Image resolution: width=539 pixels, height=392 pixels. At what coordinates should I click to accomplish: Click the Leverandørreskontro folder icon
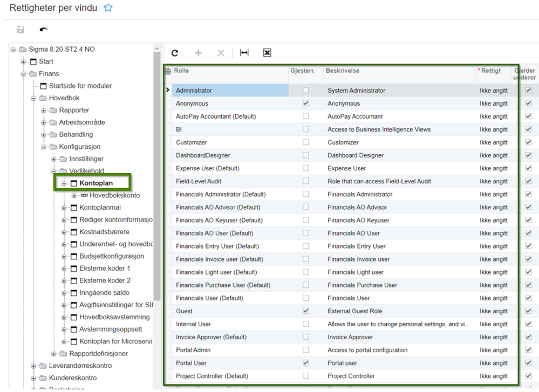(x=43, y=366)
